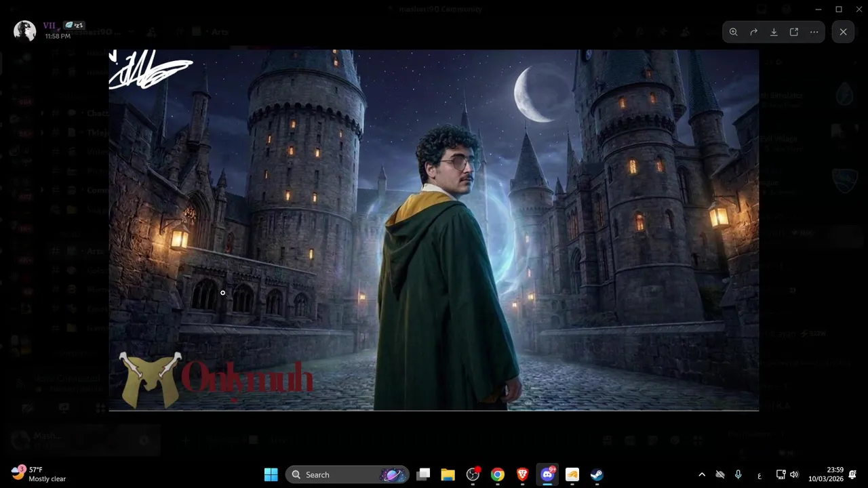
Task: Download the image with the download icon
Action: point(774,32)
